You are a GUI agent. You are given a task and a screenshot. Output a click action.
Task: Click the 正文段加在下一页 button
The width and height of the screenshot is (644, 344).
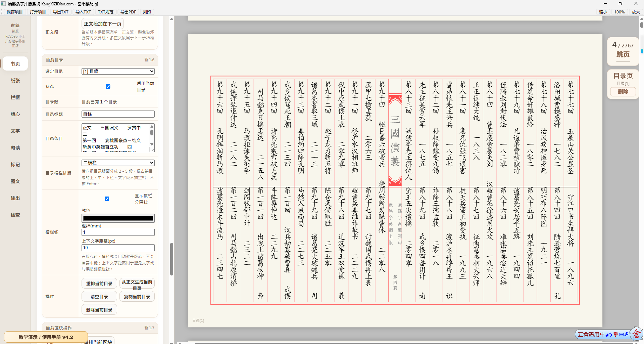[x=103, y=24]
